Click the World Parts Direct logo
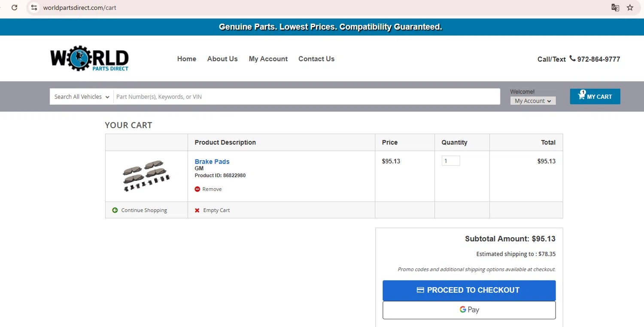The width and height of the screenshot is (644, 327). [x=89, y=58]
